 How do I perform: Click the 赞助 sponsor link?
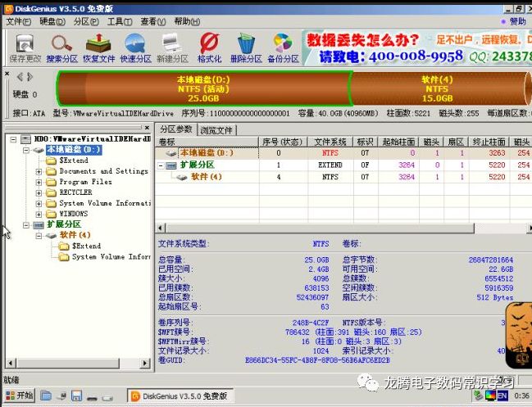(517, 21)
